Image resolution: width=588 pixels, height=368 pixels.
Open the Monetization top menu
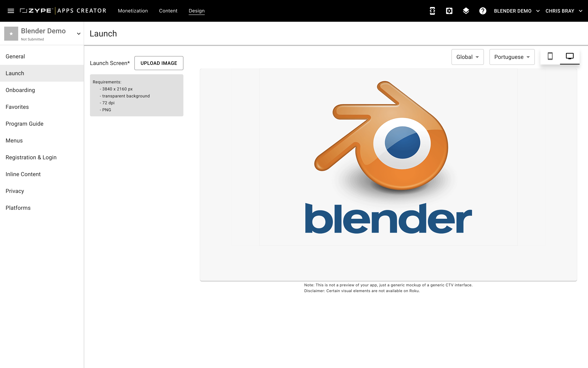[133, 11]
